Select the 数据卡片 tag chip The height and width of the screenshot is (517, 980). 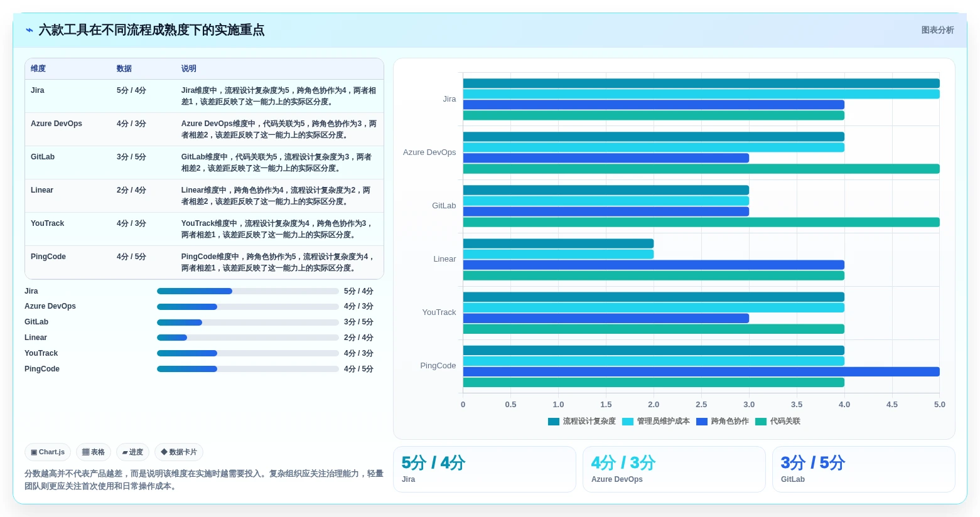pos(179,452)
